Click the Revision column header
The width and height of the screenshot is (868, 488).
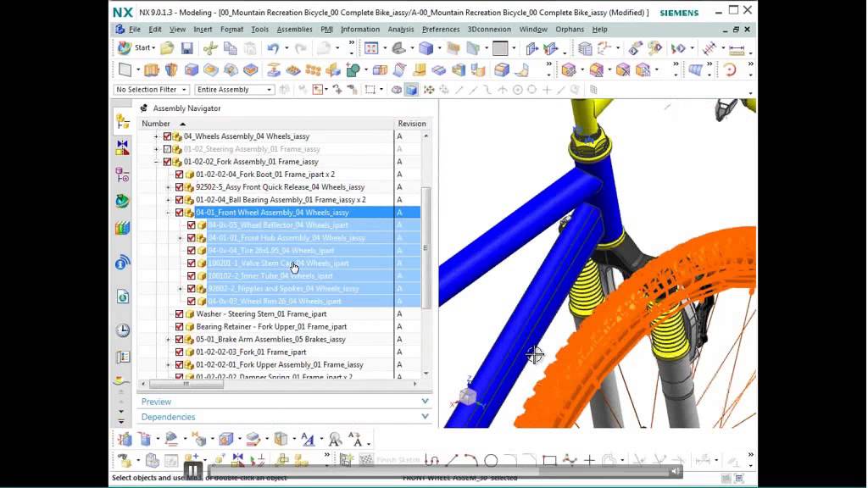[x=412, y=124]
